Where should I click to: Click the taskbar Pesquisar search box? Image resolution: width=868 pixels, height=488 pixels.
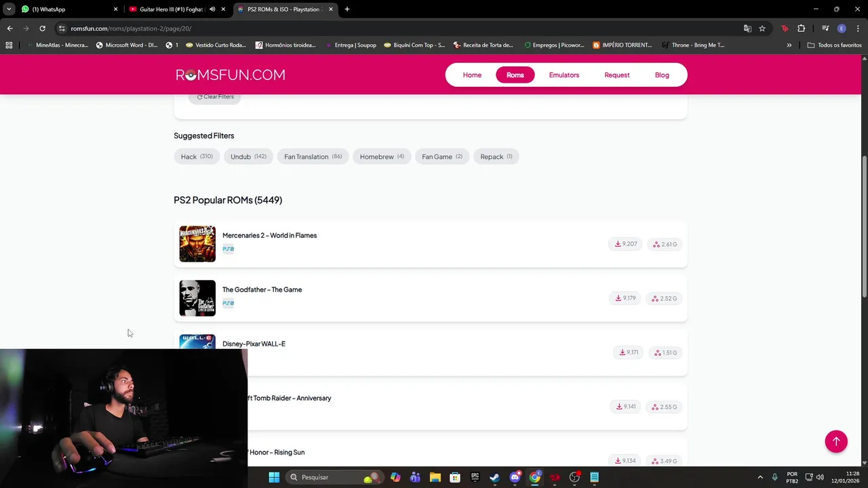coord(334,477)
